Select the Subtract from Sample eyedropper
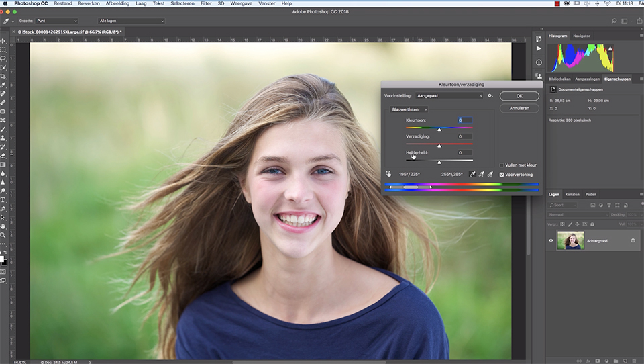Image resolution: width=644 pixels, height=364 pixels. tap(490, 175)
